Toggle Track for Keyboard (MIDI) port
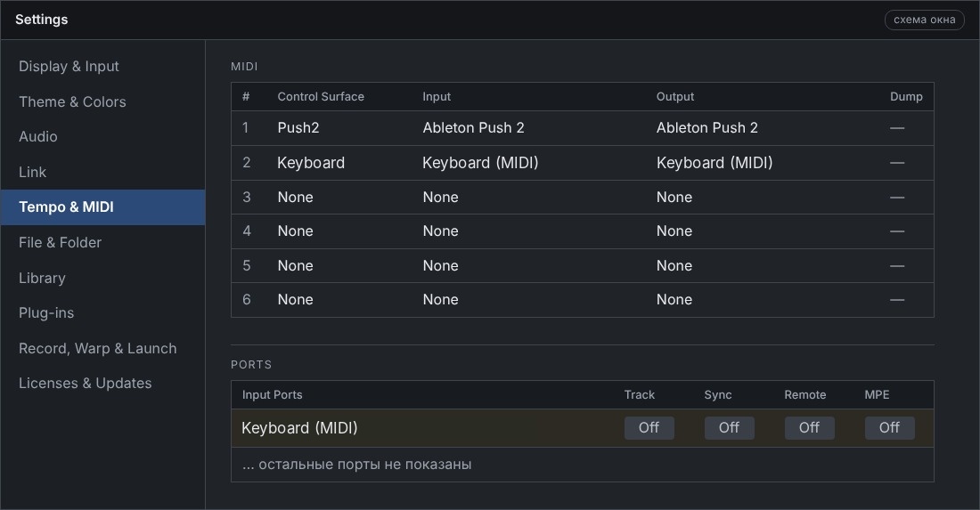 (649, 427)
